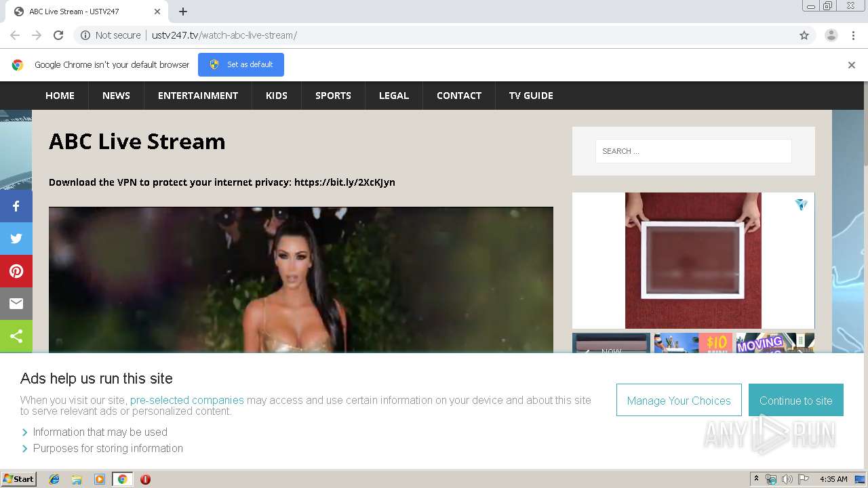
Task: Open HOME menu item
Action: click(60, 96)
